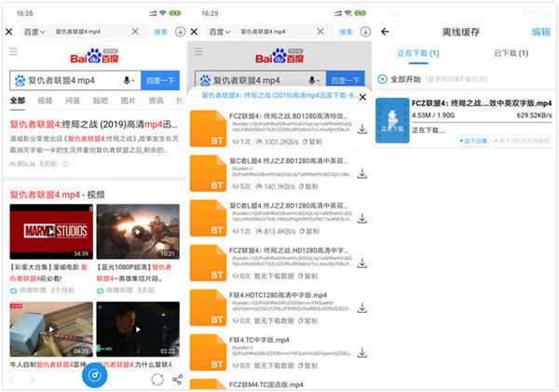Select the 全部 tab in Baidu results
This screenshot has width=559, height=392.
tap(18, 101)
